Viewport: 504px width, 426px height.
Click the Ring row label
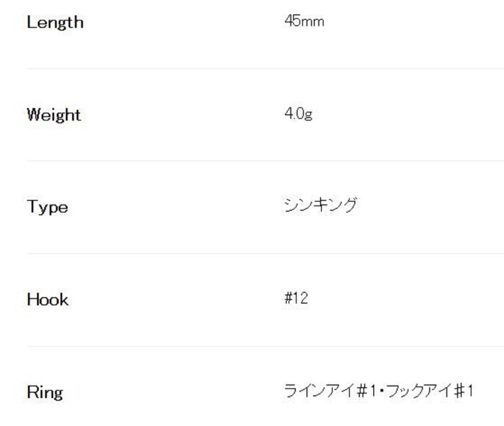click(x=45, y=392)
